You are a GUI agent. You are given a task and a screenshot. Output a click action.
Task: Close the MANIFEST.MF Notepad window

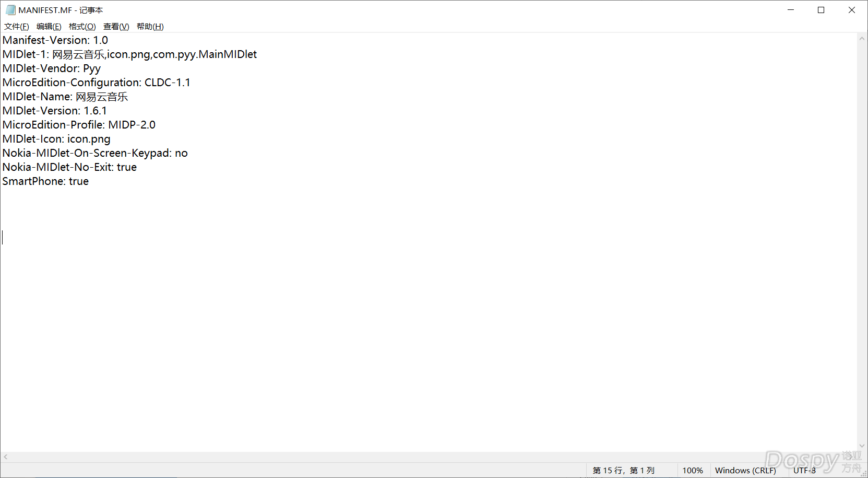click(852, 10)
